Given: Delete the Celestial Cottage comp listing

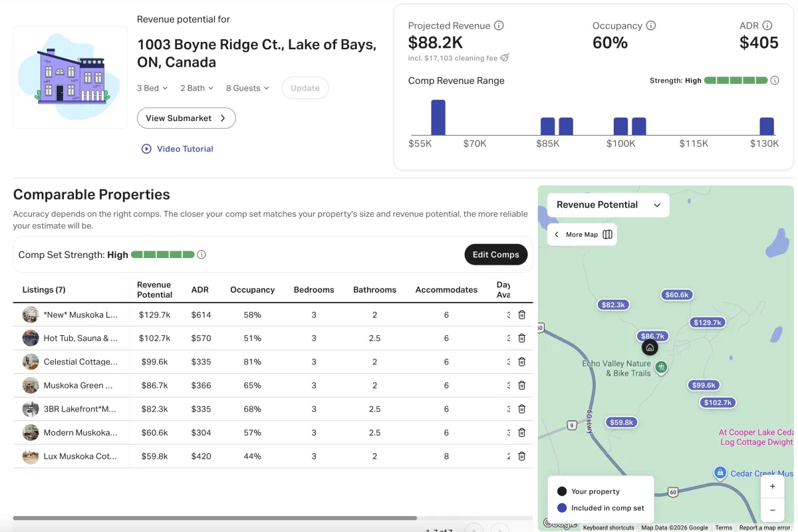Looking at the screenshot, I should pyautogui.click(x=522, y=362).
